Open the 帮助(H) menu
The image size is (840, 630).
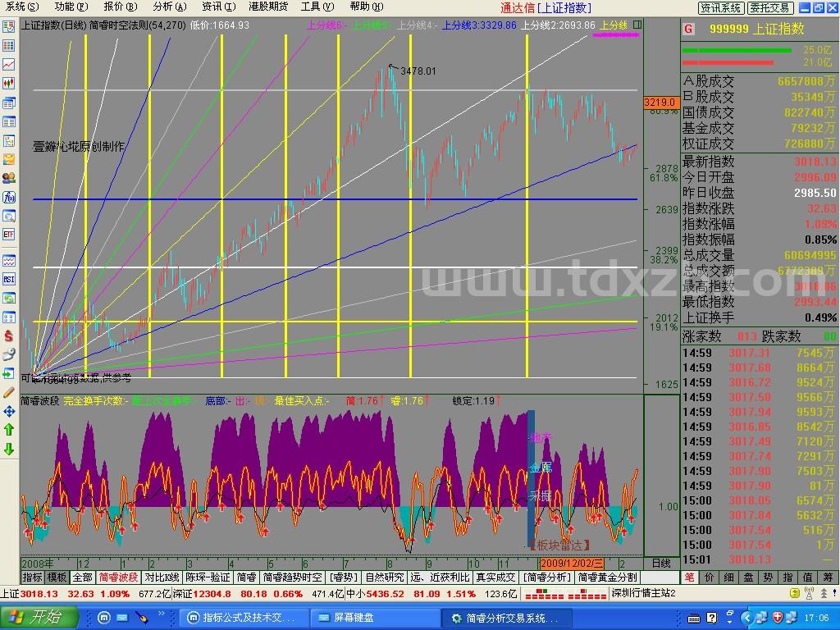(367, 7)
